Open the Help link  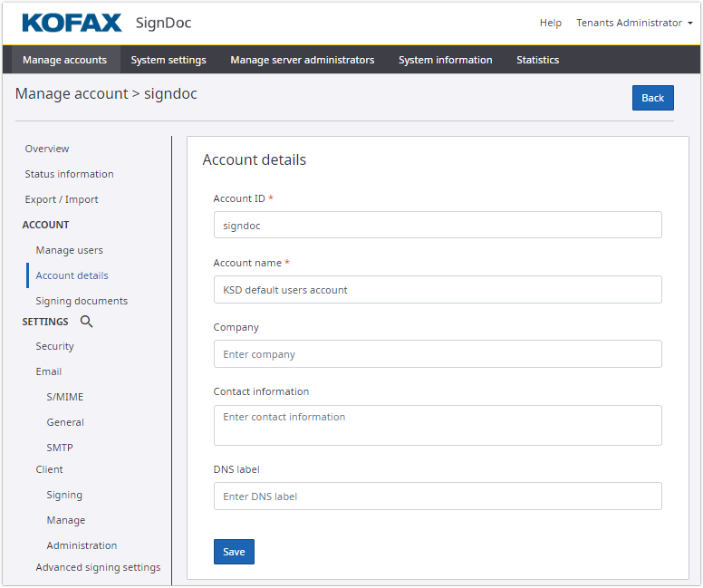[x=550, y=23]
